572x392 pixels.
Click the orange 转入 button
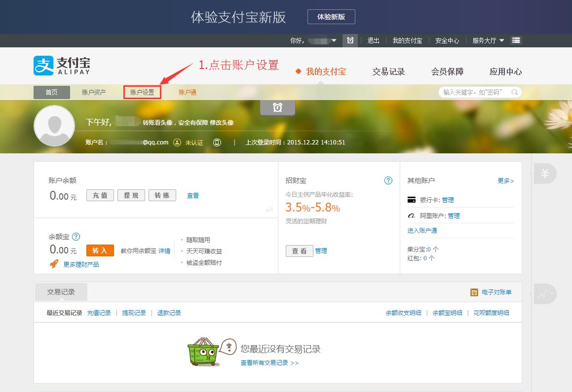pyautogui.click(x=100, y=250)
